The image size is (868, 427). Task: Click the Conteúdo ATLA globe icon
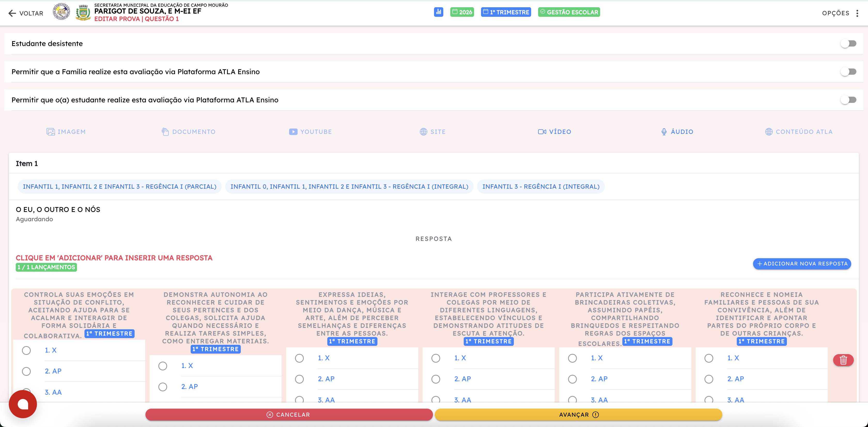(x=769, y=132)
